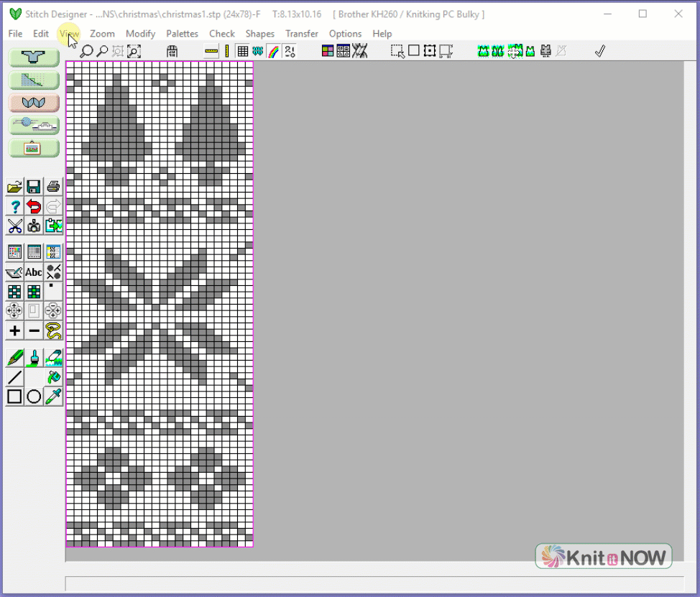Viewport: 700px width, 597px height.
Task: Open the Check menu
Action: 222,34
